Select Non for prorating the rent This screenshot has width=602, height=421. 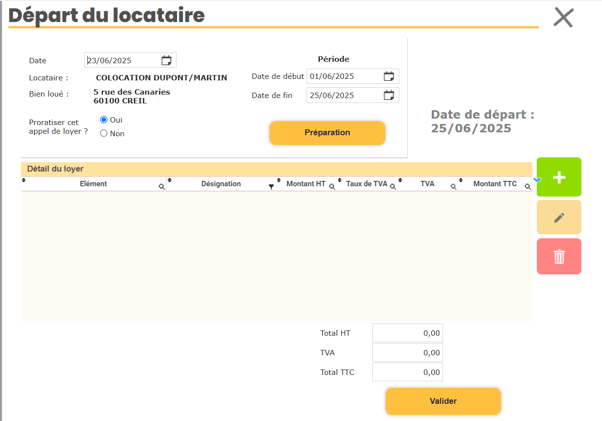tap(104, 133)
